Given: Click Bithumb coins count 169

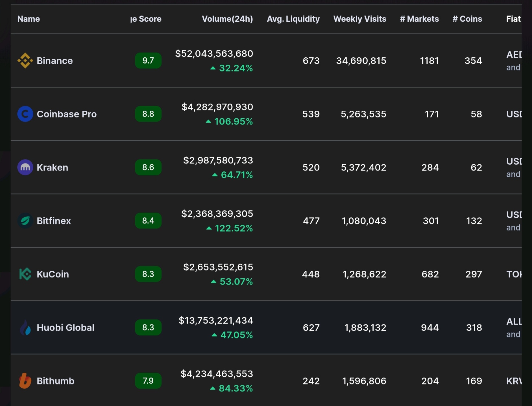Looking at the screenshot, I should point(474,381).
